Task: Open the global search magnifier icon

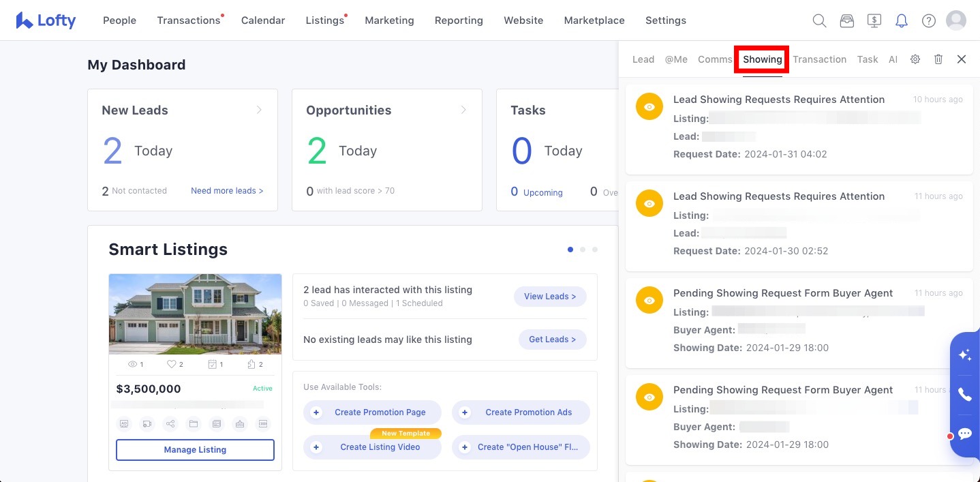Action: pos(819,20)
